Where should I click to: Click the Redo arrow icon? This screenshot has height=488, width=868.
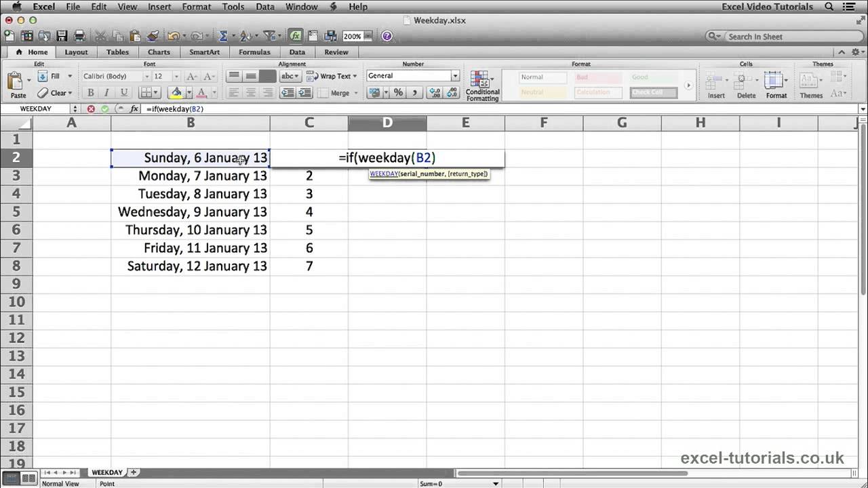(196, 36)
